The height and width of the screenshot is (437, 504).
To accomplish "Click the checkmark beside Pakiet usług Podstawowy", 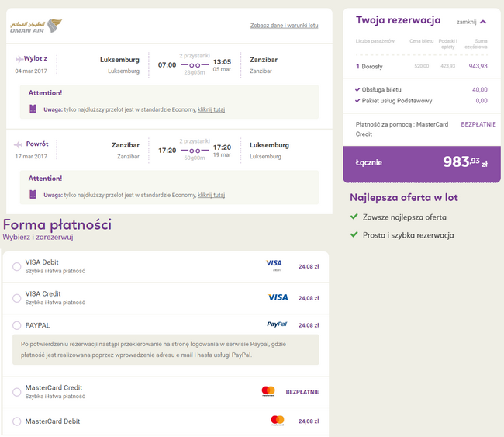I will (357, 101).
